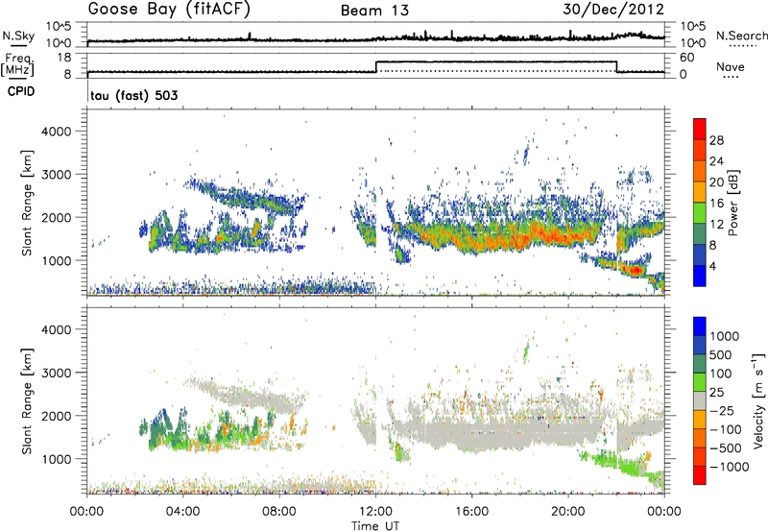Click the '08:00' time tick label
Image resolution: width=768 pixels, height=532 pixels.
point(279,512)
